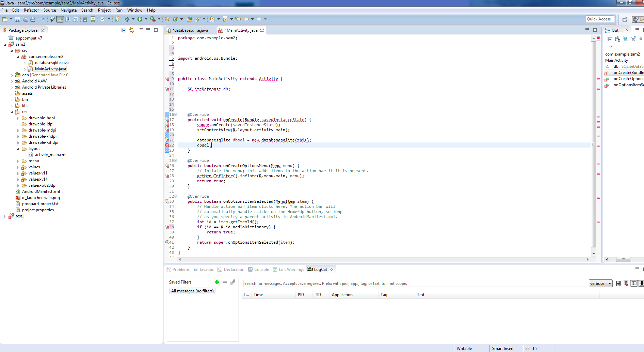Screen dimensions: 644x352
Task: Click Collapse All in Package Explorer
Action: [x=124, y=30]
